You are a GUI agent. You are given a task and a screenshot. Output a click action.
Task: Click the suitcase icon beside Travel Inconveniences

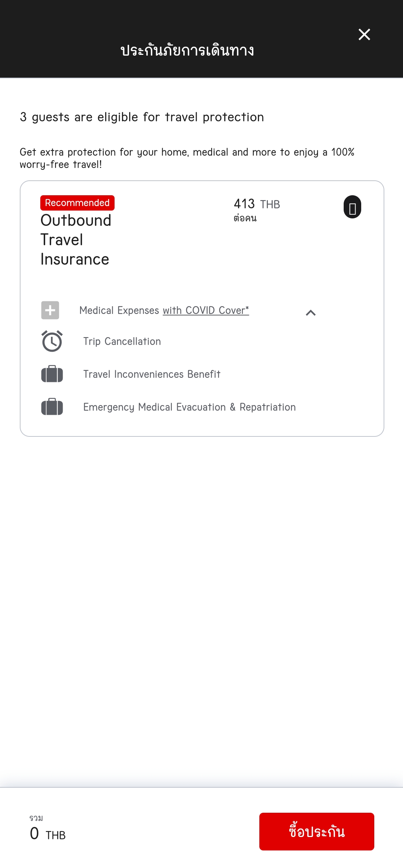coord(52,374)
